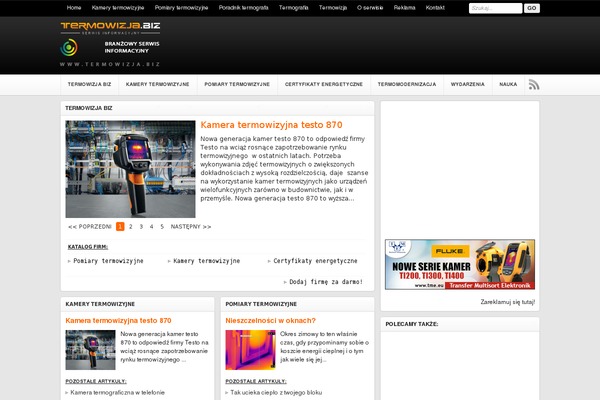Click the GO search button
Screen dimensions: 600x400
532,8
